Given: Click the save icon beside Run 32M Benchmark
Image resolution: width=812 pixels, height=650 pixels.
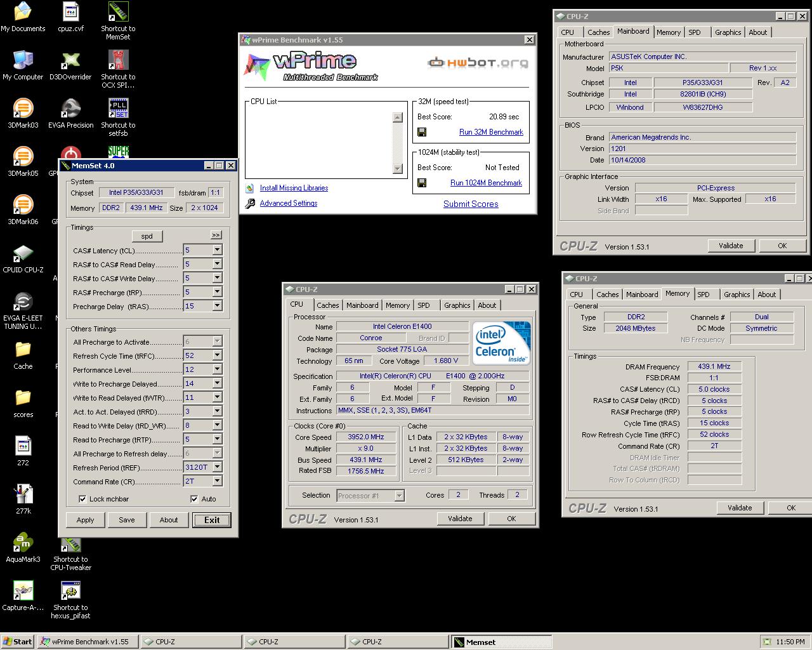Looking at the screenshot, I should pyautogui.click(x=422, y=132).
